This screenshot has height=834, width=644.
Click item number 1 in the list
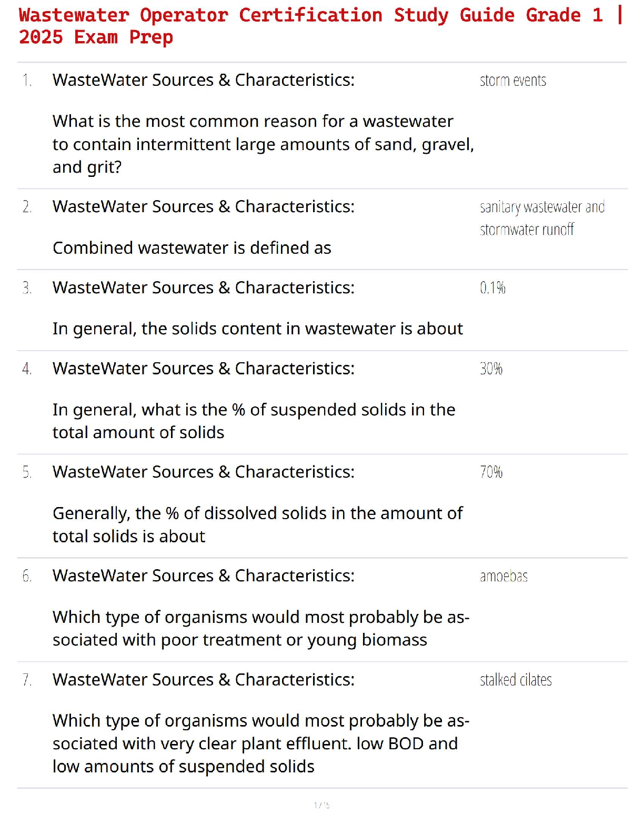pos(27,80)
